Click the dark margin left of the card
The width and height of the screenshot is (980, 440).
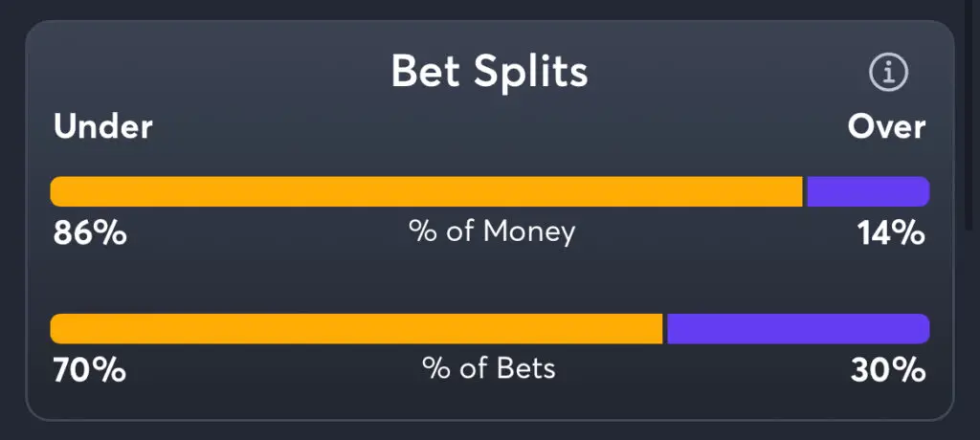point(11,220)
